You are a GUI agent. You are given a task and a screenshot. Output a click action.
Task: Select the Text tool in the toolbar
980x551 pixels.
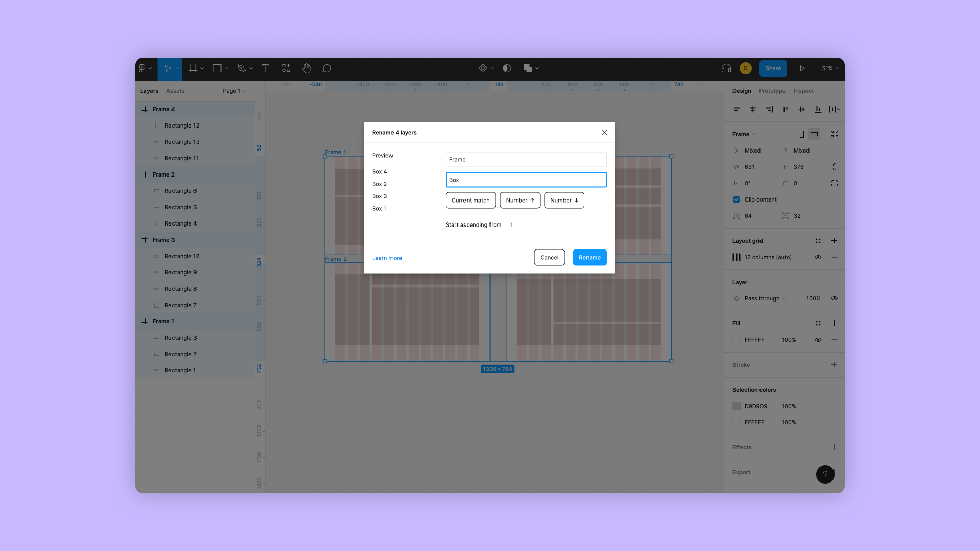pos(265,68)
